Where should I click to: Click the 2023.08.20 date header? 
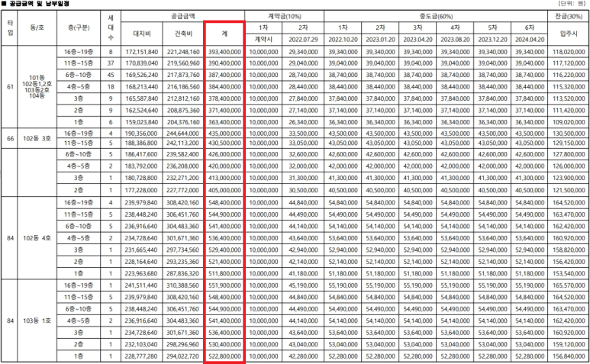pos(455,40)
